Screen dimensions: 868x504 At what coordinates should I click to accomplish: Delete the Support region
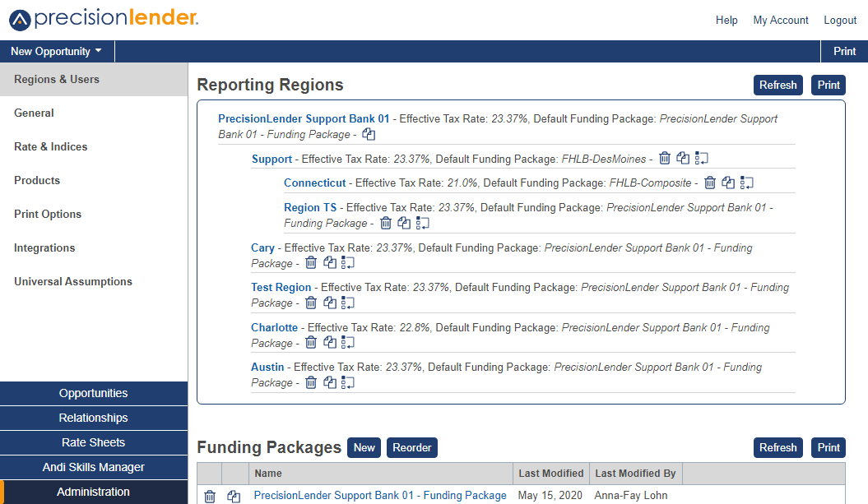point(665,158)
